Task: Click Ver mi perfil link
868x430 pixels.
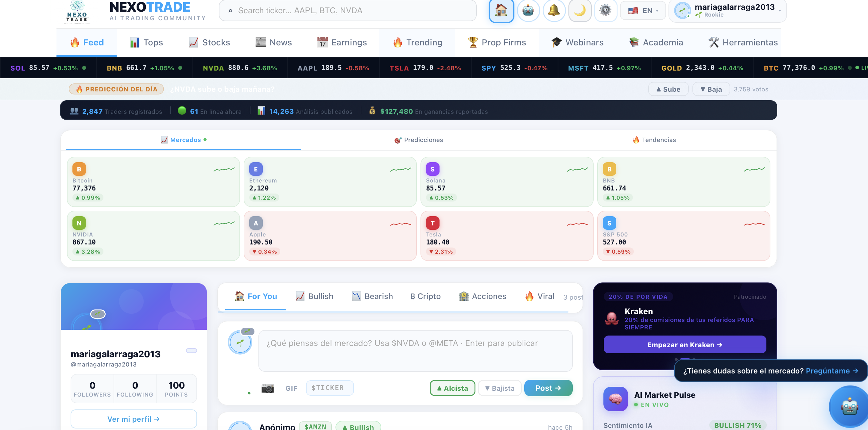Action: (x=134, y=419)
